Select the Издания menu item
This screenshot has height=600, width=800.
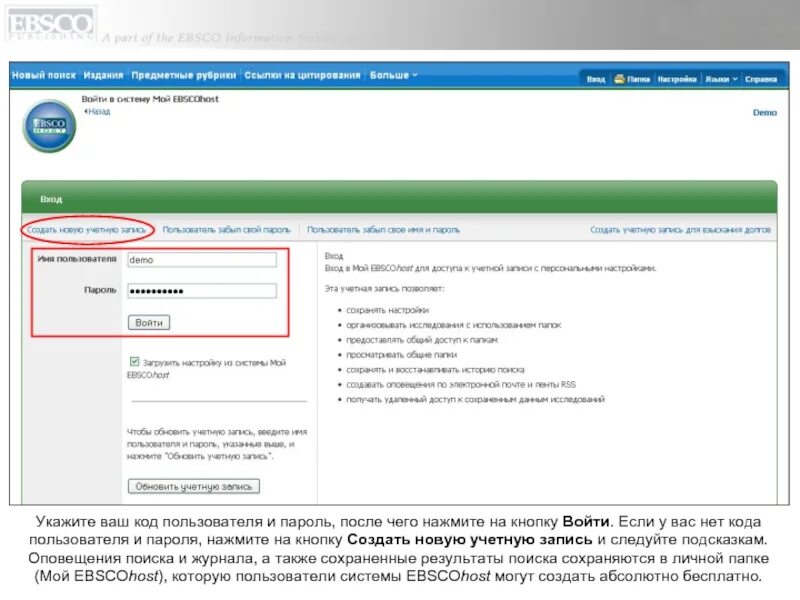coord(104,75)
